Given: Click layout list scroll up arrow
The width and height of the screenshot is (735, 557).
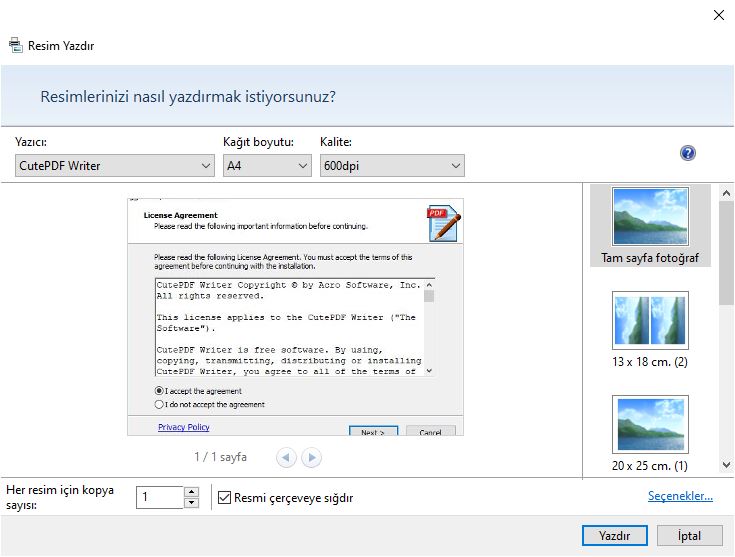Looking at the screenshot, I should pos(727,193).
